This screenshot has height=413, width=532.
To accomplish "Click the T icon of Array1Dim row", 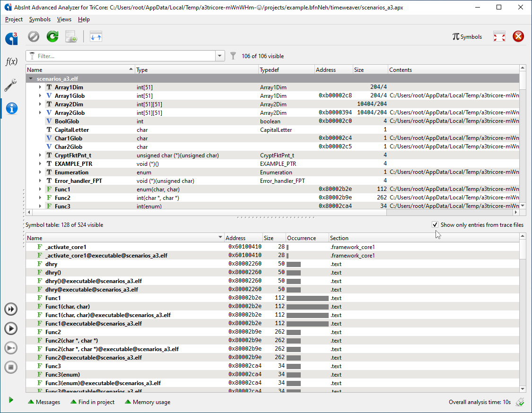I will click(x=49, y=87).
